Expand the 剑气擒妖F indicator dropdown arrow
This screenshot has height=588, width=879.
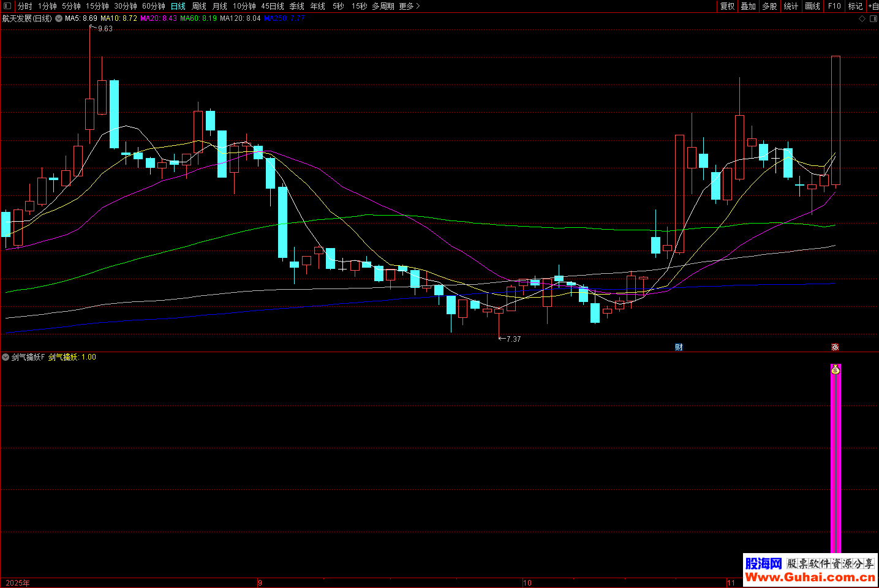click(x=6, y=357)
